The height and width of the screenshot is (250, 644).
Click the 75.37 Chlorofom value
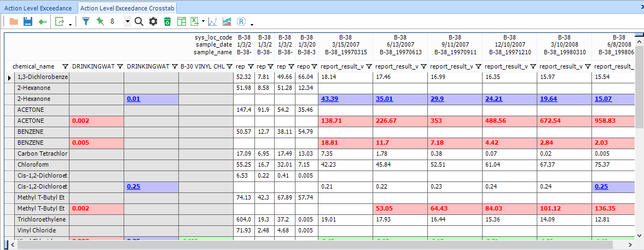[x=603, y=164]
